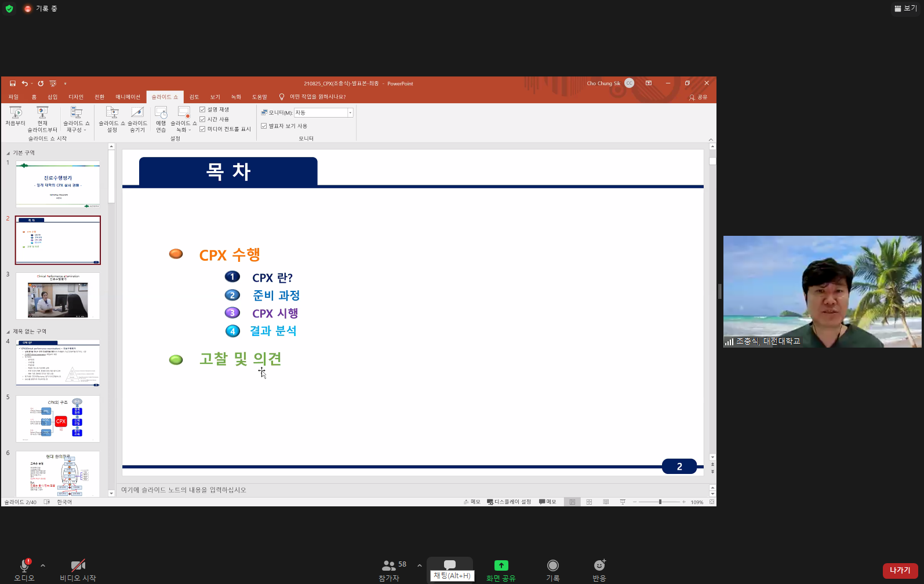Start show from current slide (현재 슬라이드부터)

pos(42,119)
